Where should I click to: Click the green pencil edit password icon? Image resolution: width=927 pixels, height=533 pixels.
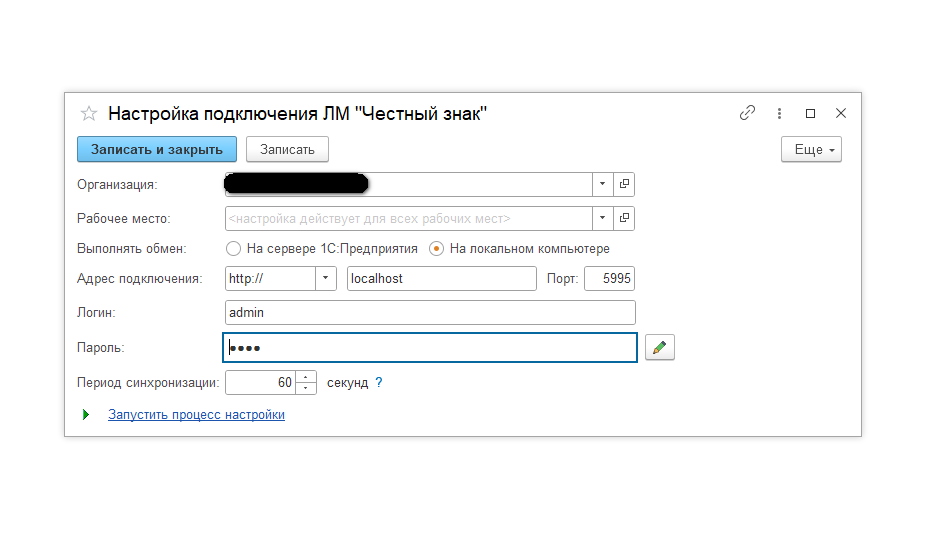[659, 347]
